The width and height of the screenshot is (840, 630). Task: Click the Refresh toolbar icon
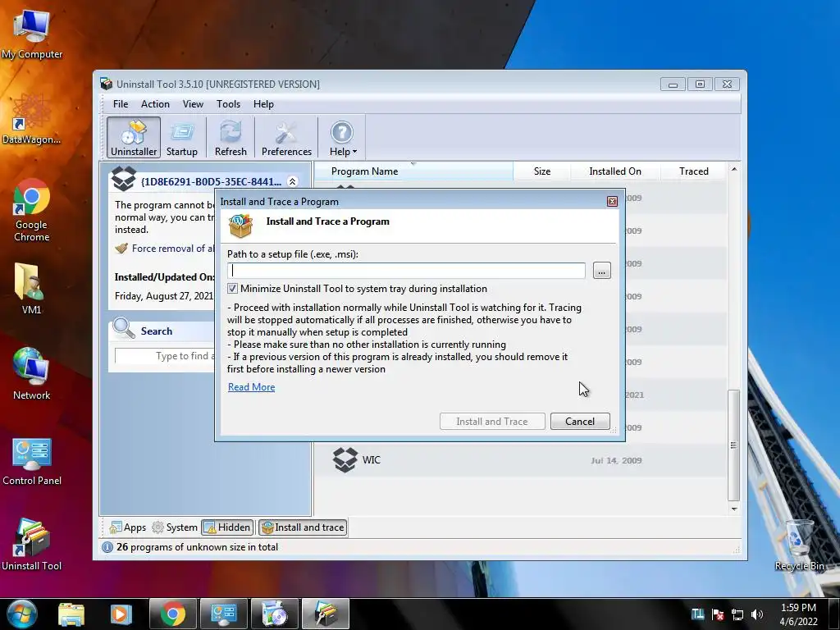pos(231,137)
